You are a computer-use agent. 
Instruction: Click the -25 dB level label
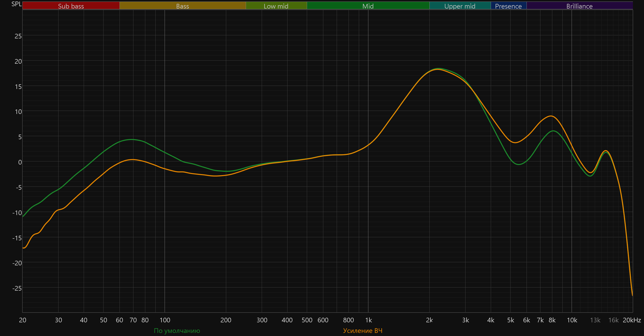[17, 288]
